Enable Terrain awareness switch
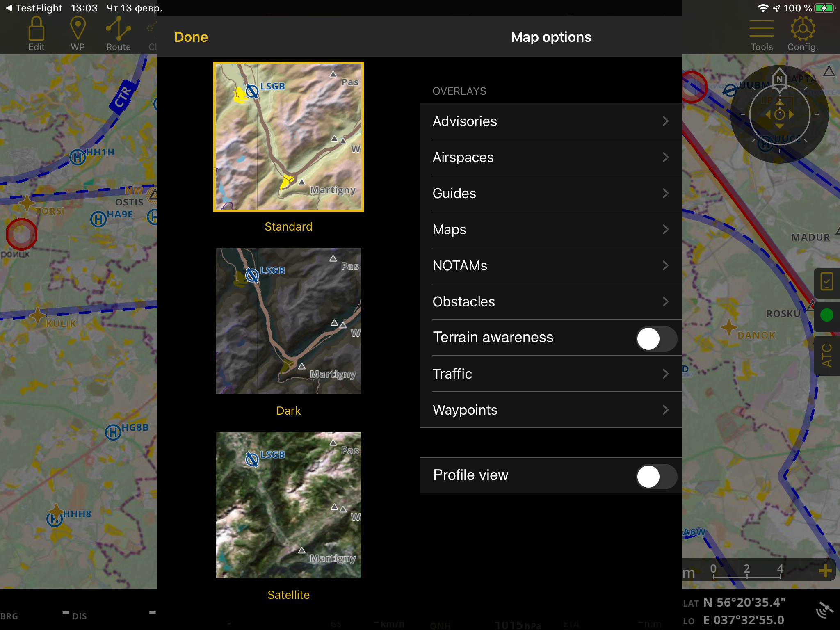The image size is (840, 630). click(x=656, y=338)
